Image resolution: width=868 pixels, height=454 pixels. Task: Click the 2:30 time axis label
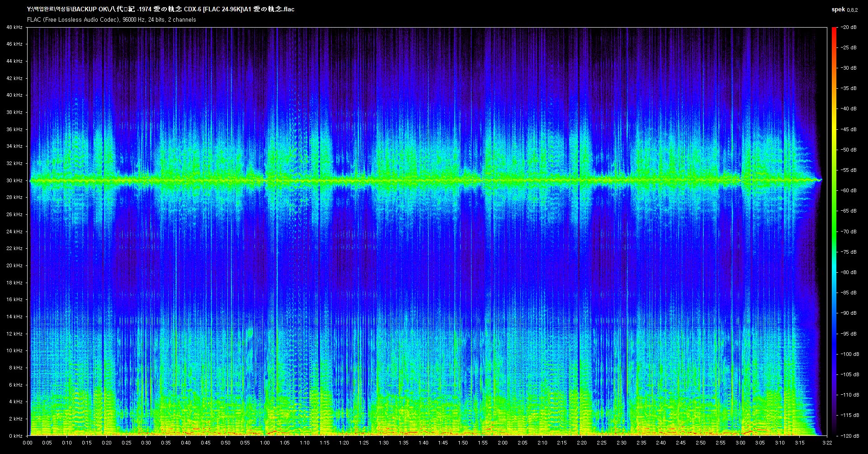click(622, 443)
